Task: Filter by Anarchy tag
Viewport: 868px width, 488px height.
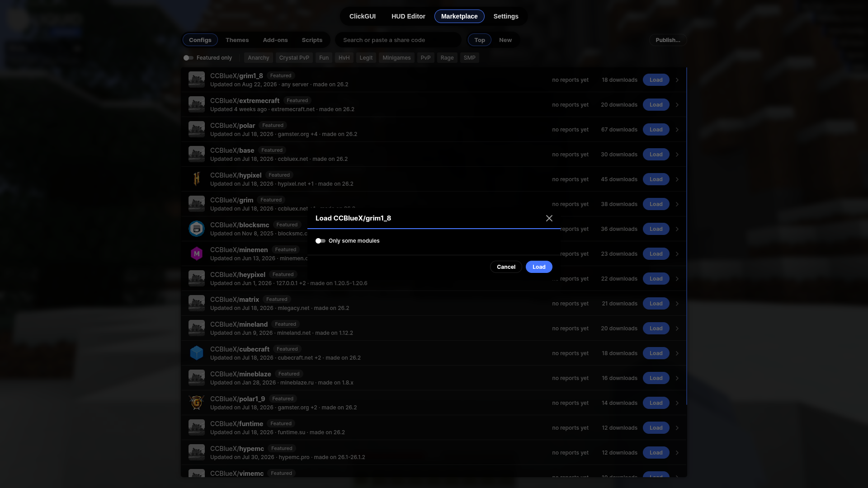Action: click(259, 58)
